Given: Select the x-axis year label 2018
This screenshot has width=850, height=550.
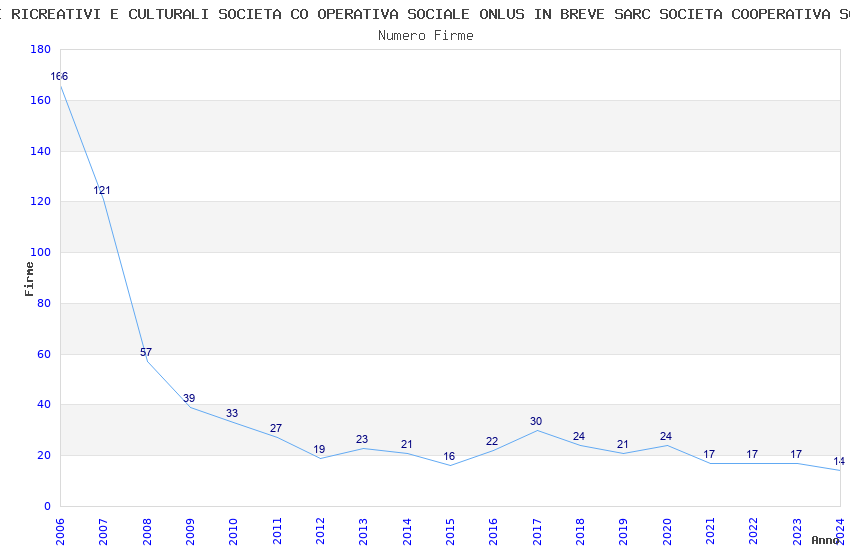Looking at the screenshot, I should coord(581,532).
